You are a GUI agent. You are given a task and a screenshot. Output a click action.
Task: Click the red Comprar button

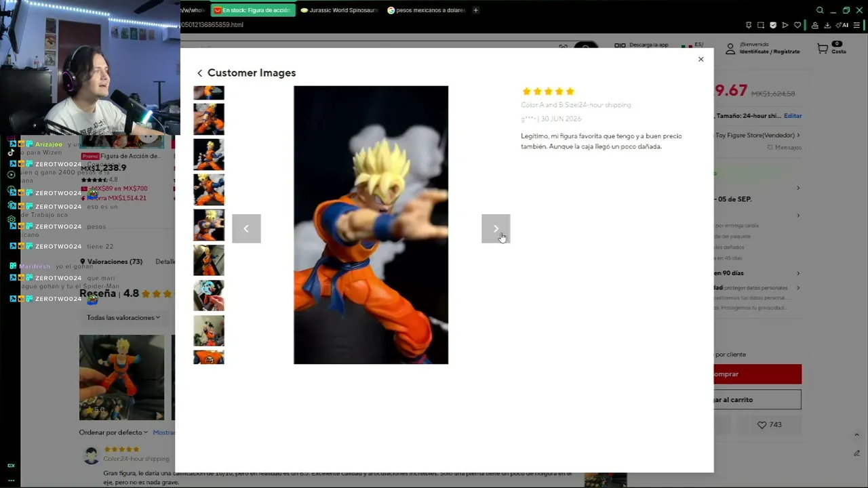[757, 374]
